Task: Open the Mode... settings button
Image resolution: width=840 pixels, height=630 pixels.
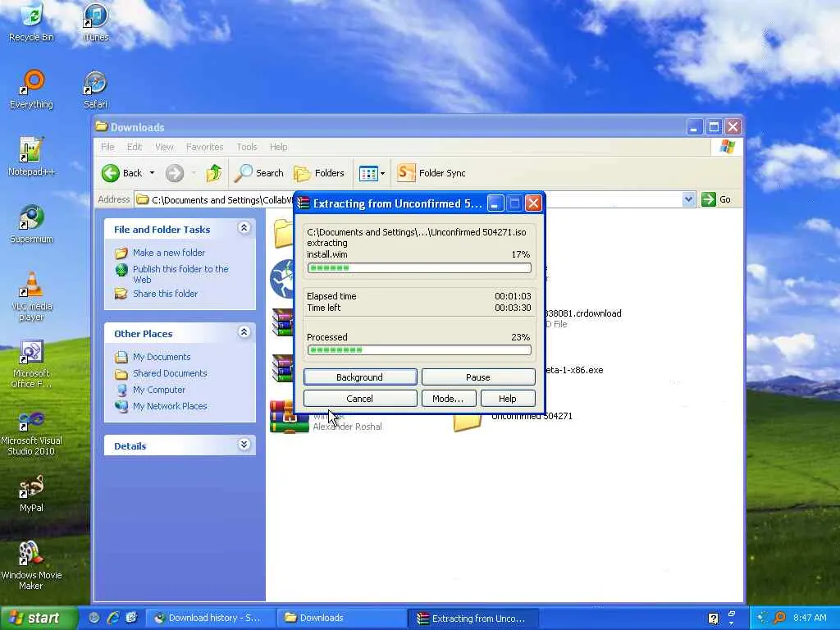Action: pos(448,399)
